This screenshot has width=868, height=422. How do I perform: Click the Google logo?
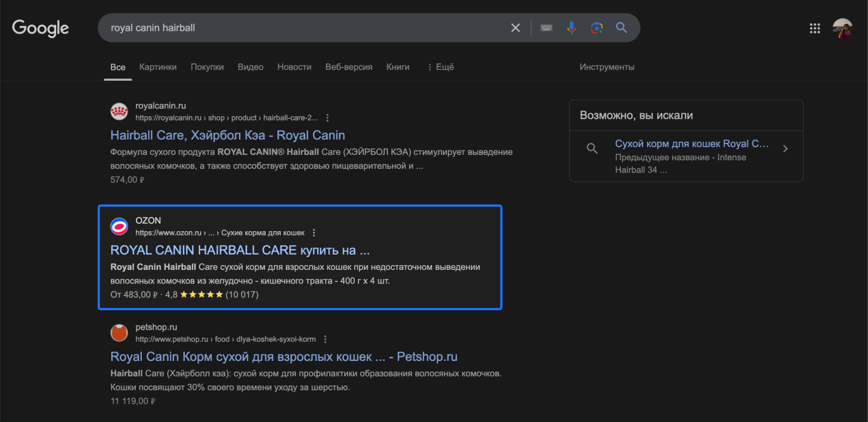coord(40,28)
